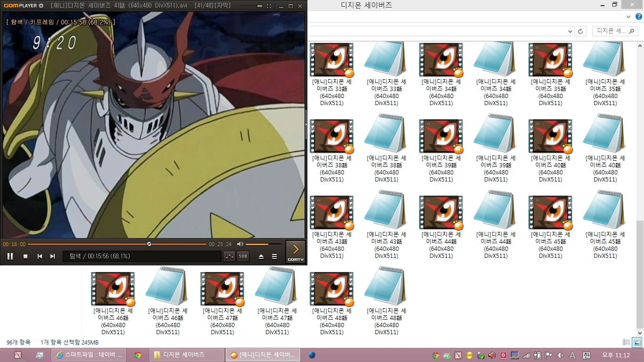Switch Explorer to details view icon

point(626,342)
